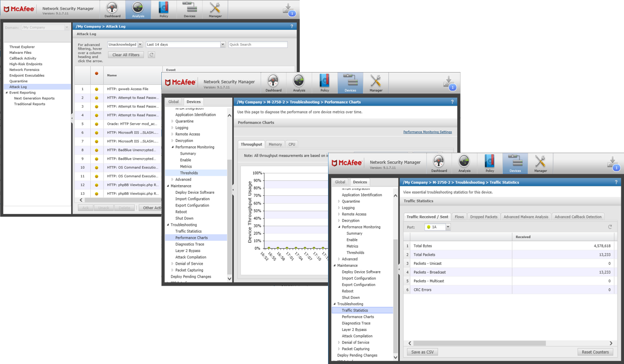The height and width of the screenshot is (364, 624).
Task: Click the Save as CSV button
Action: pyautogui.click(x=422, y=352)
